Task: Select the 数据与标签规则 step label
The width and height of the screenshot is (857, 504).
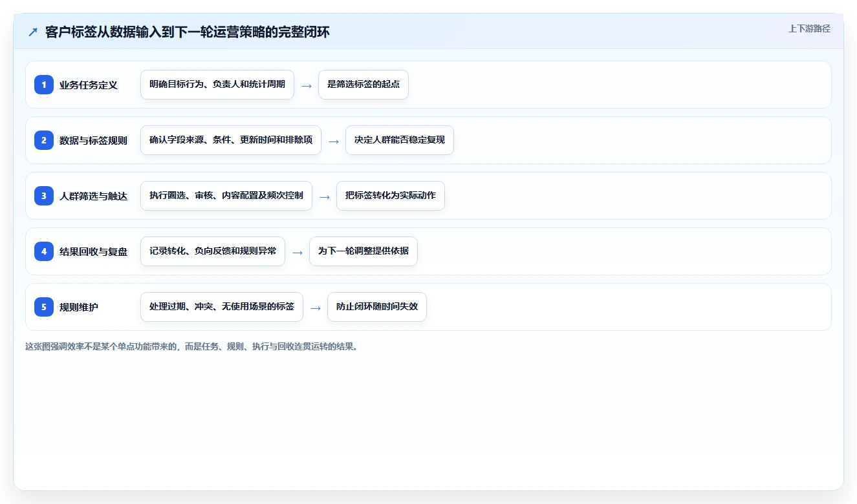Action: click(93, 140)
